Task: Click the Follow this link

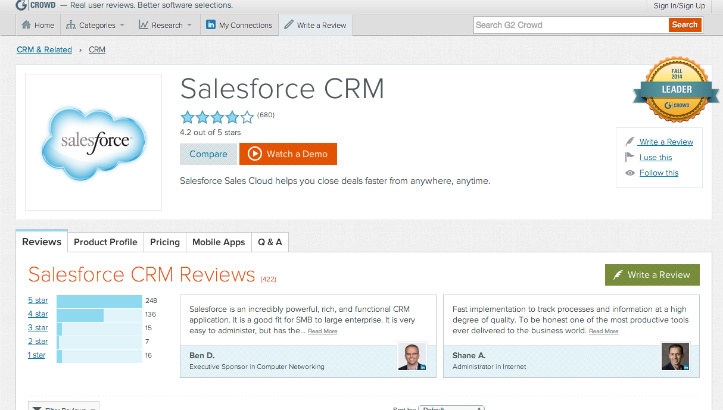Action: click(658, 173)
